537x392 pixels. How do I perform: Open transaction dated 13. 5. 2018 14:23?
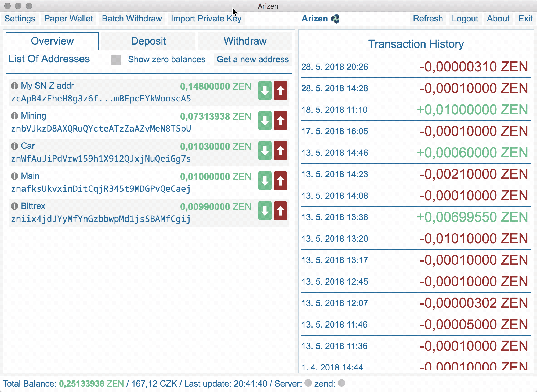pos(416,174)
